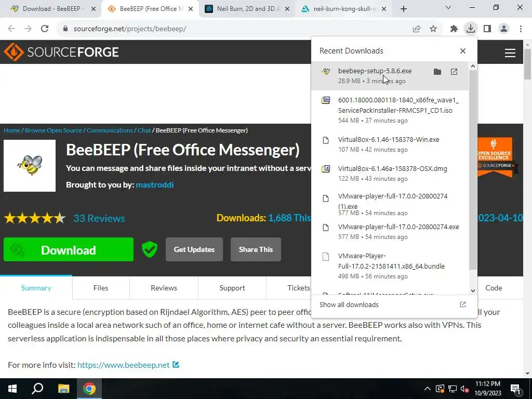This screenshot has width=532, height=399.
Task: Click the star rating graphic
Action: pyautogui.click(x=35, y=218)
